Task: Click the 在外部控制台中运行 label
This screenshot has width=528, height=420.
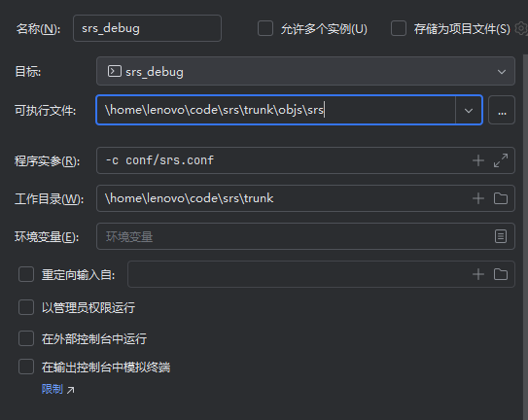Action: pos(94,338)
